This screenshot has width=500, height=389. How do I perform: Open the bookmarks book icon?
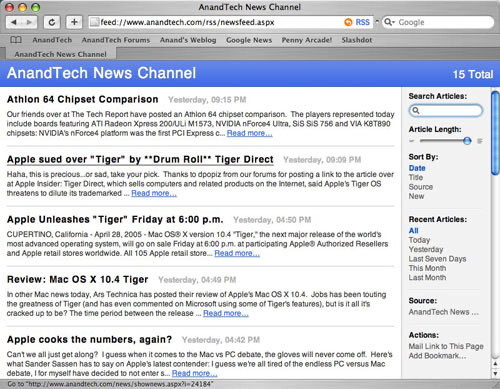pos(16,40)
